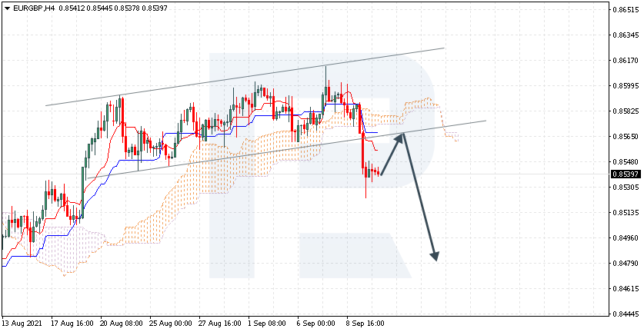Click the 0.84445 price axis label
This screenshot has width=644, height=332.
tap(624, 314)
